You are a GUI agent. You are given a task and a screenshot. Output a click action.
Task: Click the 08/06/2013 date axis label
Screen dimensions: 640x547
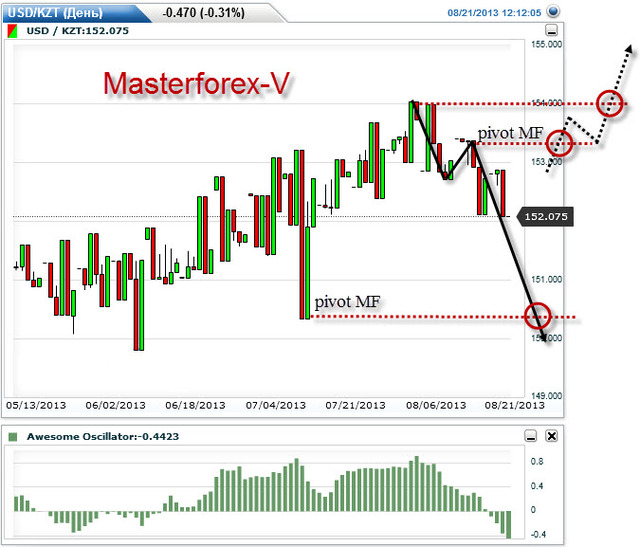pyautogui.click(x=436, y=405)
